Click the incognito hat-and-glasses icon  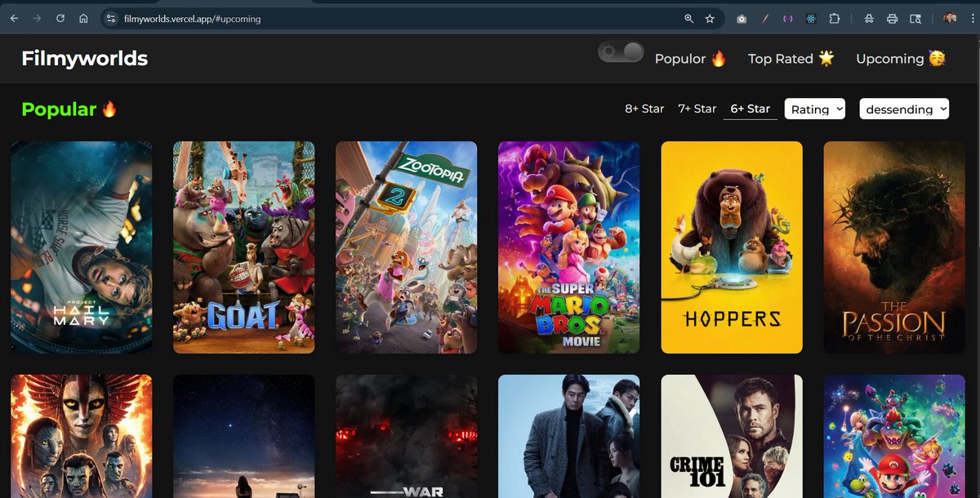click(x=869, y=18)
